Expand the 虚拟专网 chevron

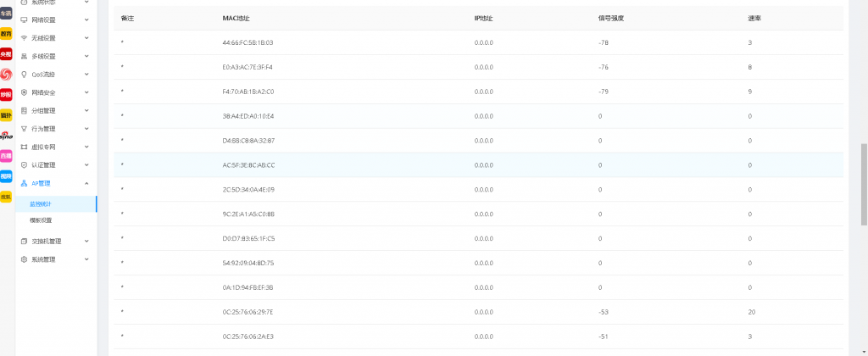click(87, 147)
